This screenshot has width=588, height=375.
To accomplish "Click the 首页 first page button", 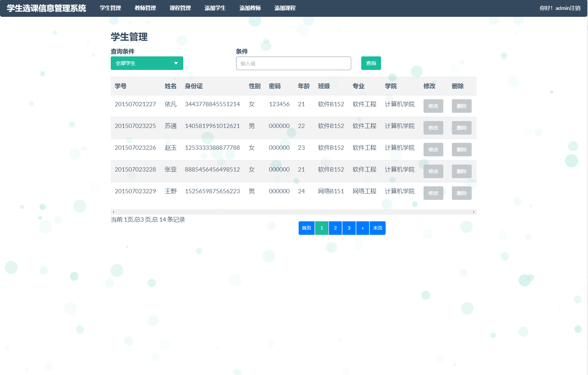I will click(306, 228).
